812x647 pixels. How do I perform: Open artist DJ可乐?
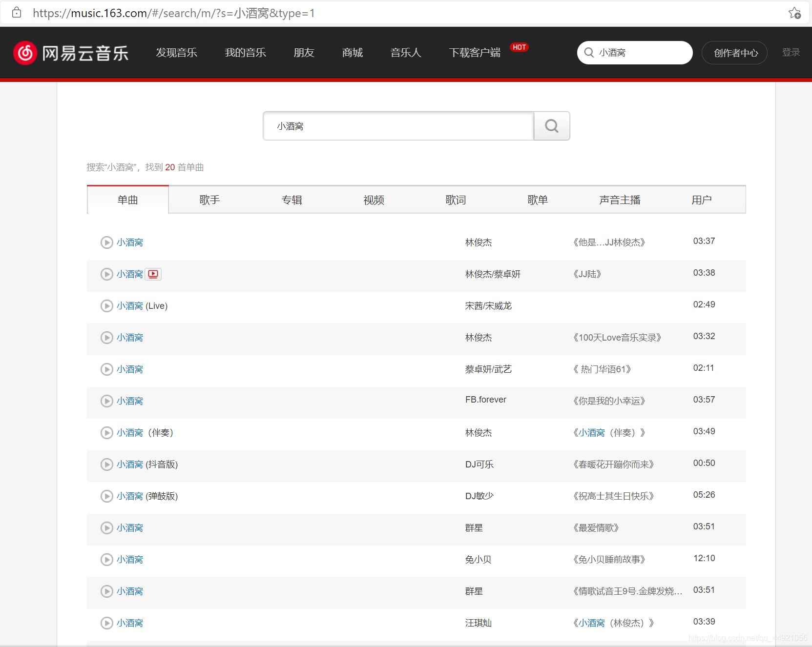coord(479,465)
